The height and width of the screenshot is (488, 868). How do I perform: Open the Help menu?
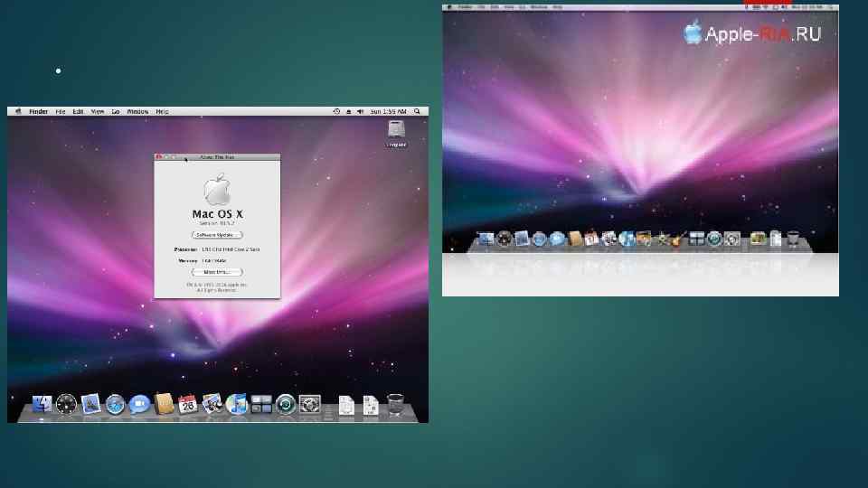(162, 111)
